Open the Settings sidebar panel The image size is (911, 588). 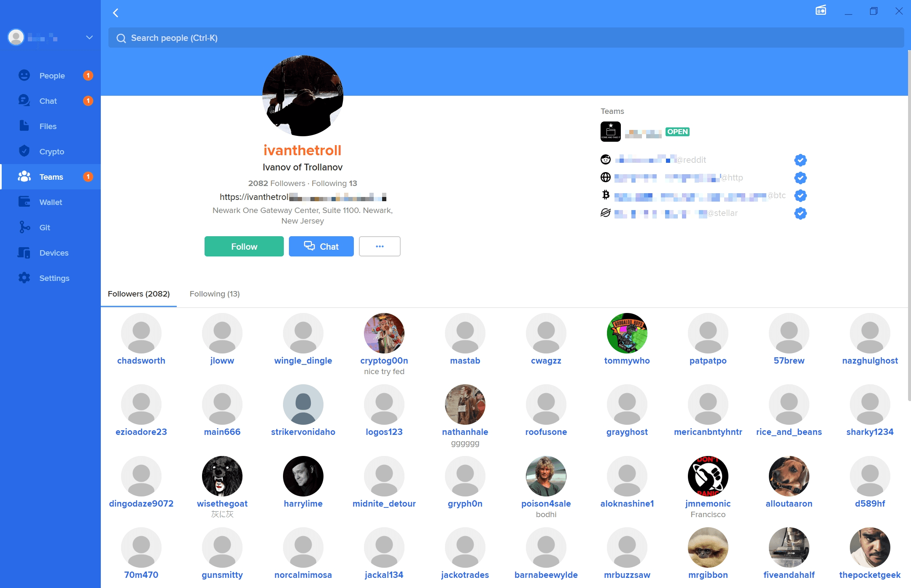55,278
